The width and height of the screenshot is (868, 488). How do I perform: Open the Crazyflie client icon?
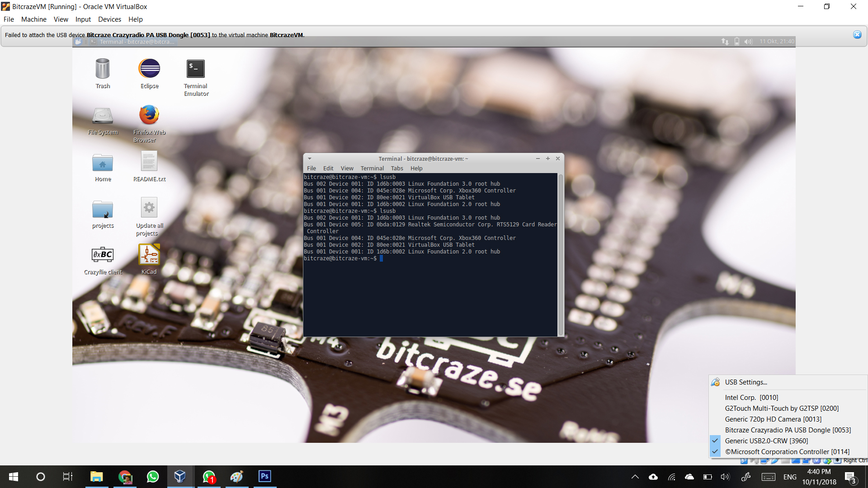coord(103,255)
